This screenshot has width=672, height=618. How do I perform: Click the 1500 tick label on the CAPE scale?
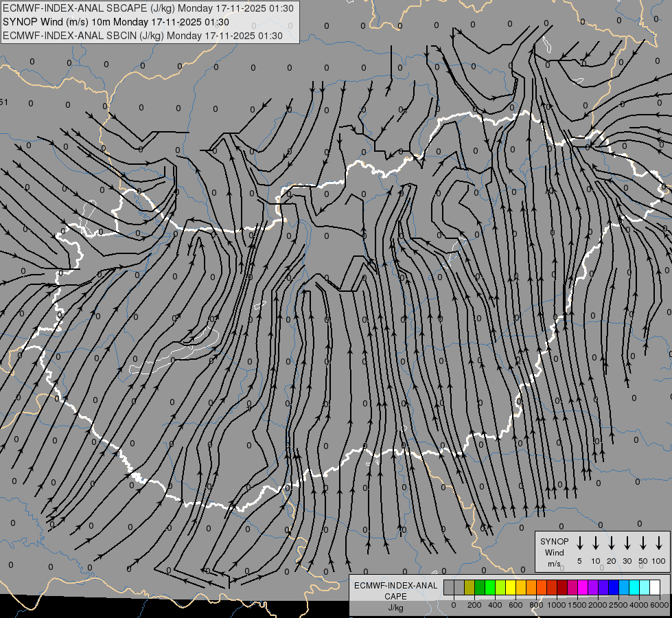pyautogui.click(x=577, y=605)
